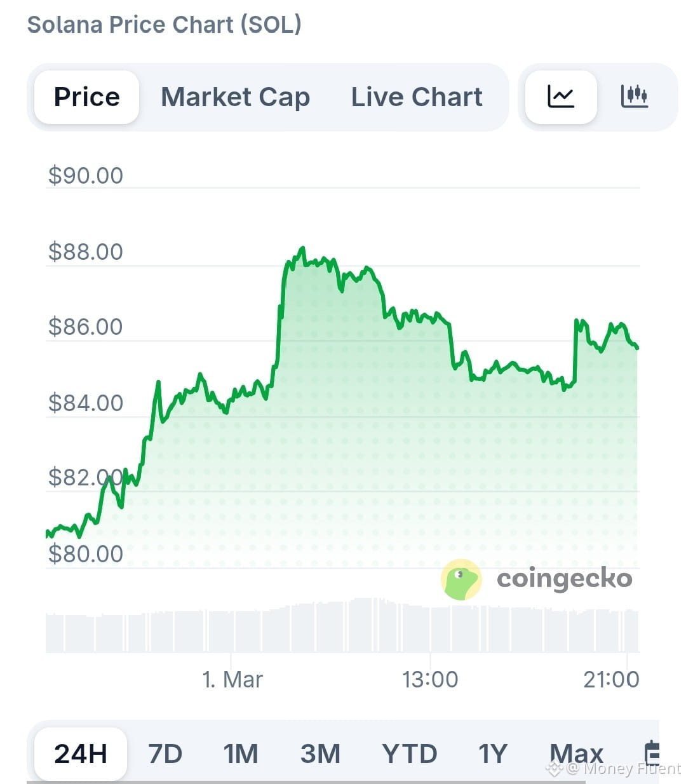Choose the 1M time range

click(x=241, y=754)
